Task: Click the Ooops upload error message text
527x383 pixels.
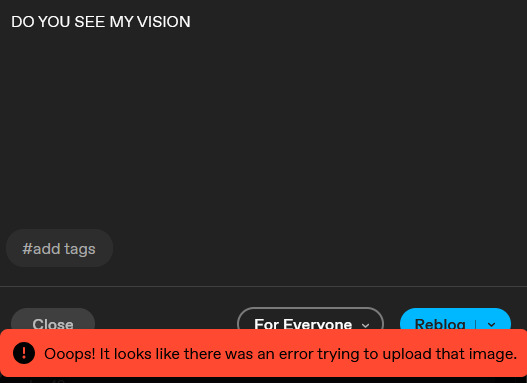Action: pyautogui.click(x=280, y=354)
